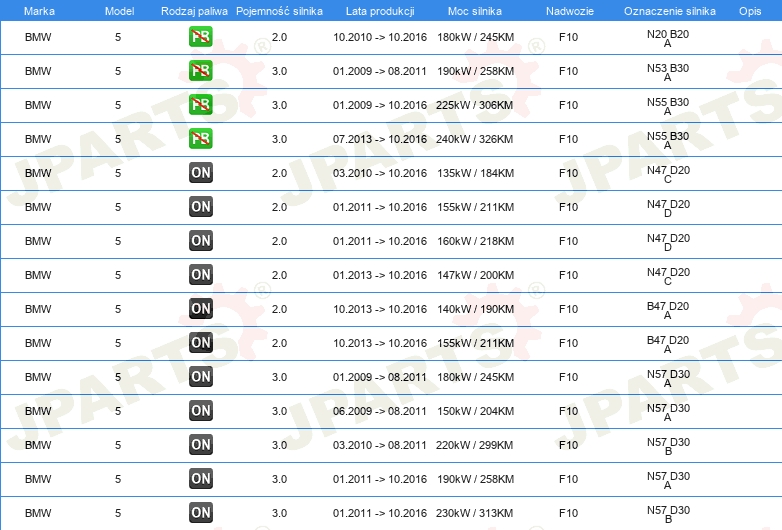Click the ON diesel icon in the 220kW / 299KM row

200,445
